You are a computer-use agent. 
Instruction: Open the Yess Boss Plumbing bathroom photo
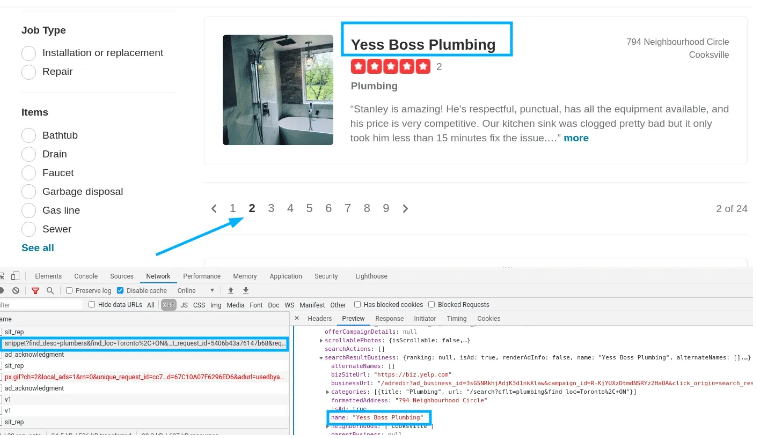278,90
